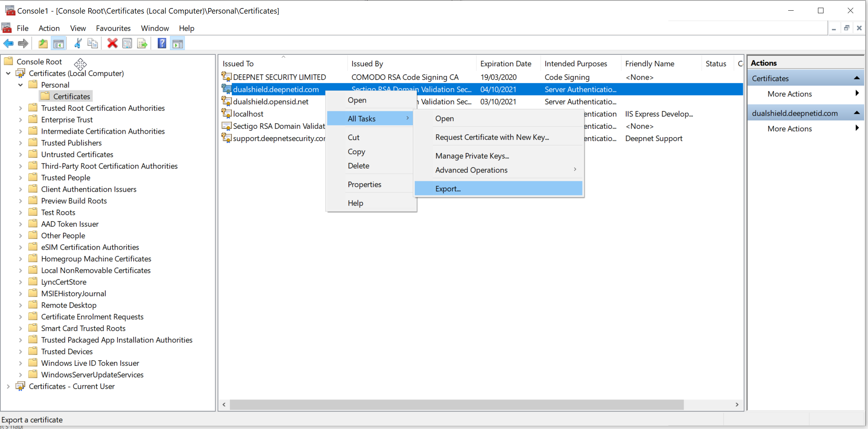Click the Up one level folder icon
Viewport: 868px width, 429px height.
click(x=43, y=43)
